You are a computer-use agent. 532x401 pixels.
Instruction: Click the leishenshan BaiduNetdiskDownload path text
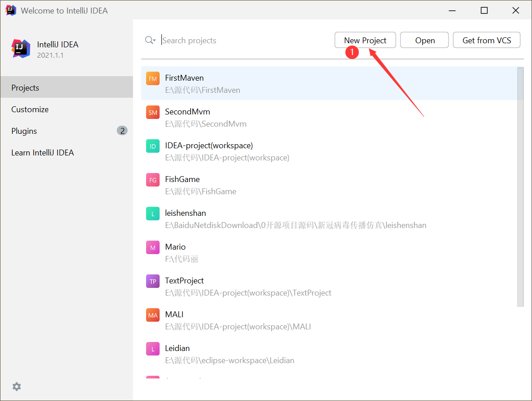pos(295,225)
